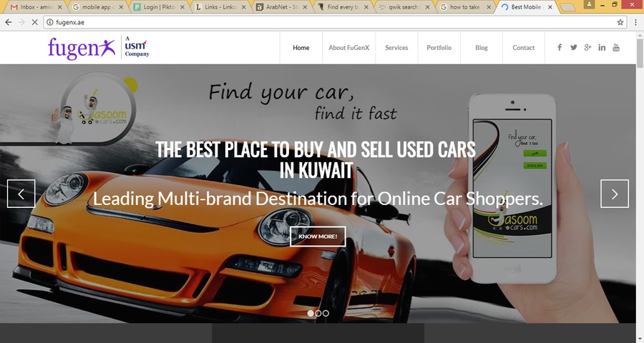644x343 pixels.
Task: Open the Services menu
Action: tap(396, 48)
